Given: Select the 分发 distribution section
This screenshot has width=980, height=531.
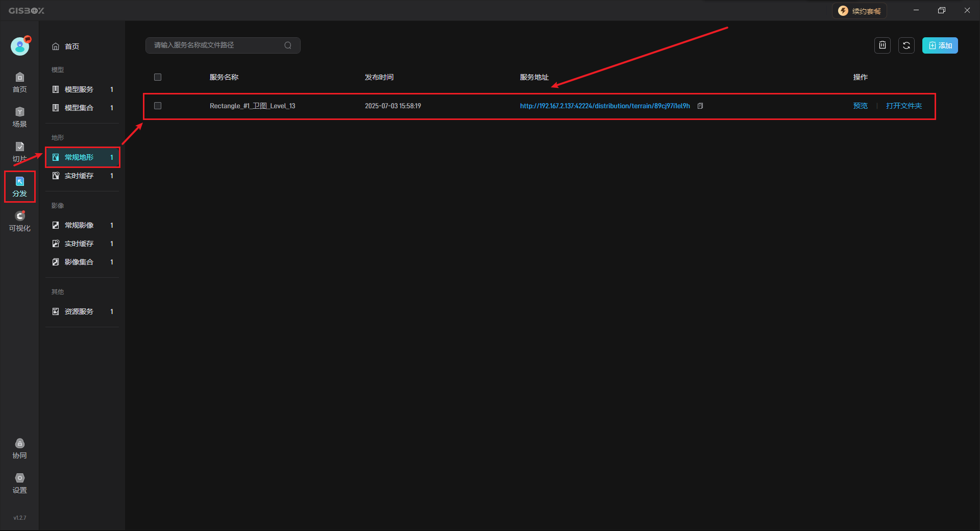Looking at the screenshot, I should 20,187.
